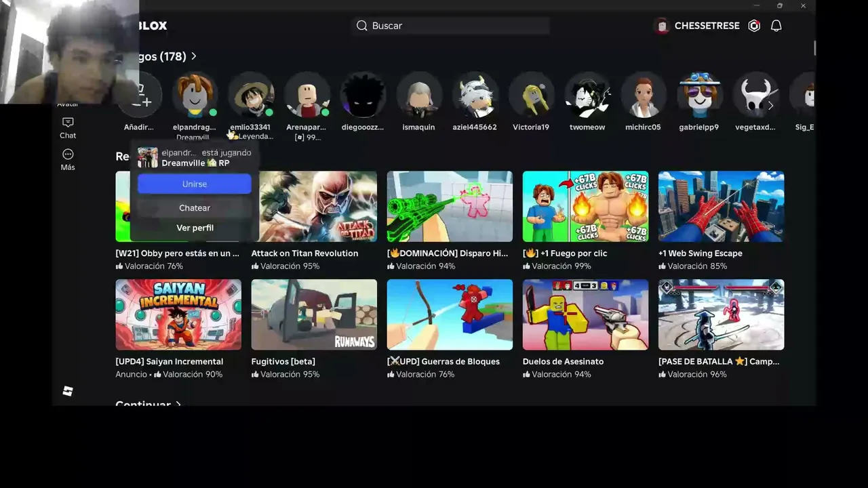Click the 'Duelos de Asesinato' title text

point(563,362)
